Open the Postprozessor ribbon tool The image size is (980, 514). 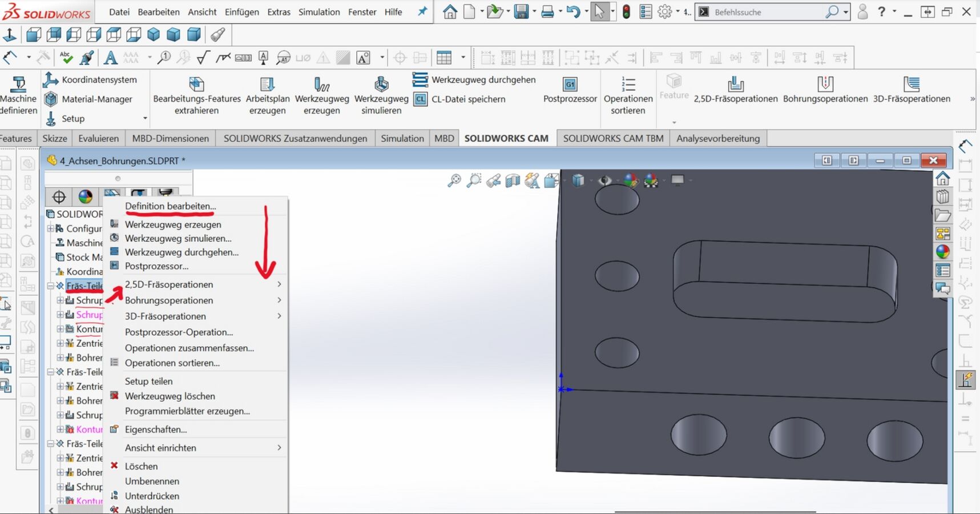tap(570, 85)
